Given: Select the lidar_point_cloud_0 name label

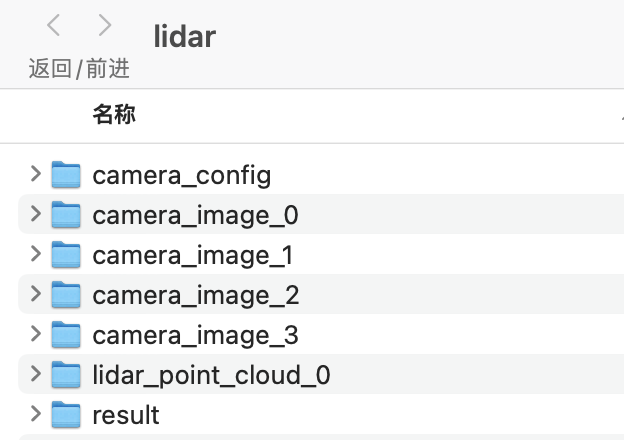Looking at the screenshot, I should [x=211, y=375].
